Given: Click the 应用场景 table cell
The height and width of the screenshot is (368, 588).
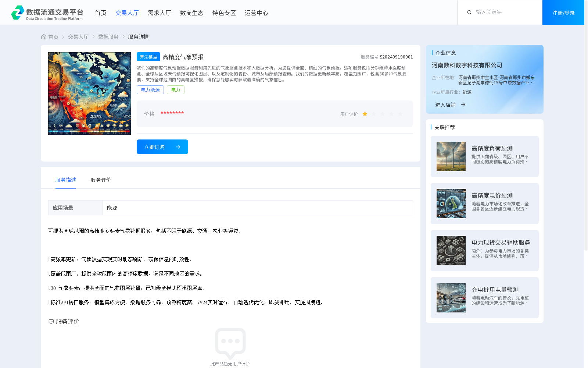Looking at the screenshot, I should (x=75, y=208).
